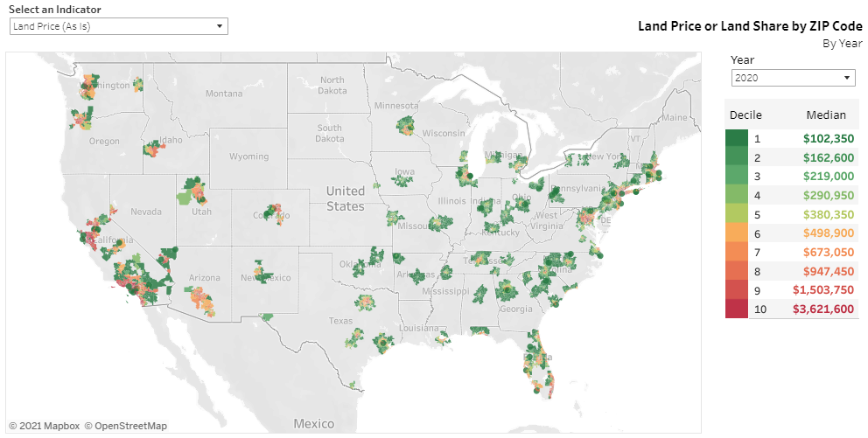
Task: Open the OpenStreetMap attribution link
Action: click(126, 426)
